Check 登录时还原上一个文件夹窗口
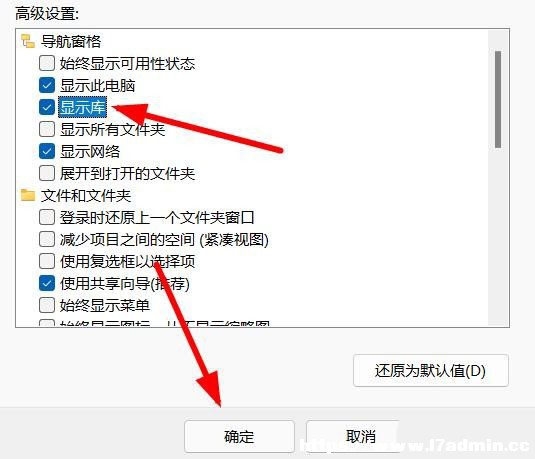The height and width of the screenshot is (459, 535). pos(47,217)
